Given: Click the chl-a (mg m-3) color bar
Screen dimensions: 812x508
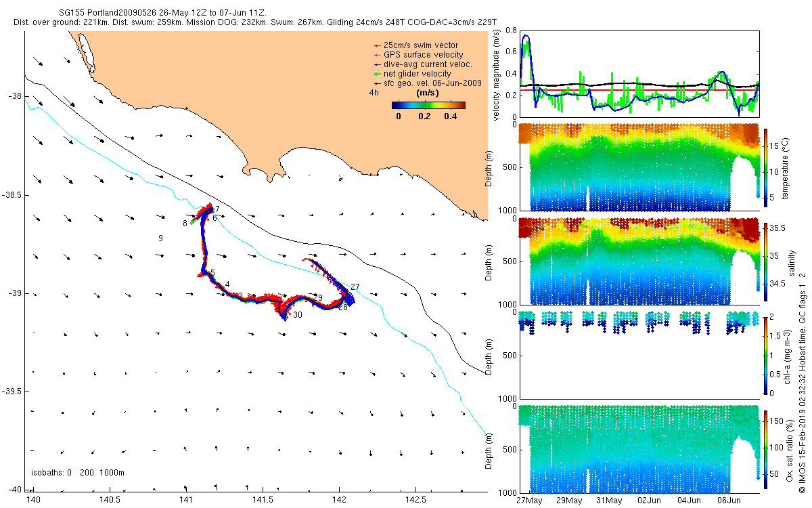Looking at the screenshot, I should coord(766,354).
